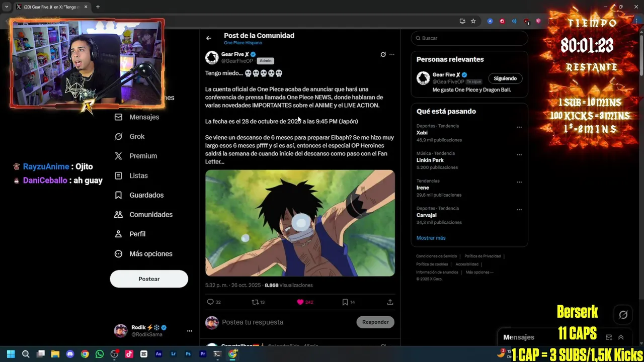
Task: Open options dots for Irene trend
Action: coord(519,182)
